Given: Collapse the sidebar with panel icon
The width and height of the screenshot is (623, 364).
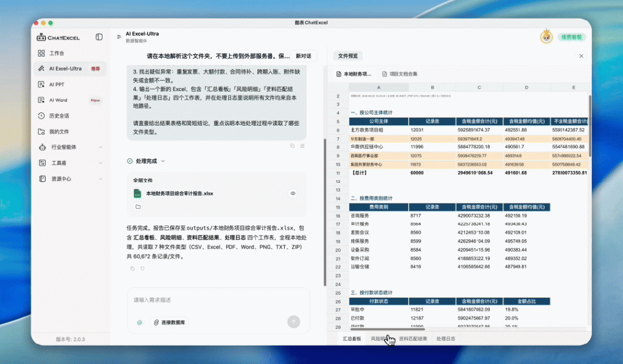Looking at the screenshot, I should pos(99,37).
